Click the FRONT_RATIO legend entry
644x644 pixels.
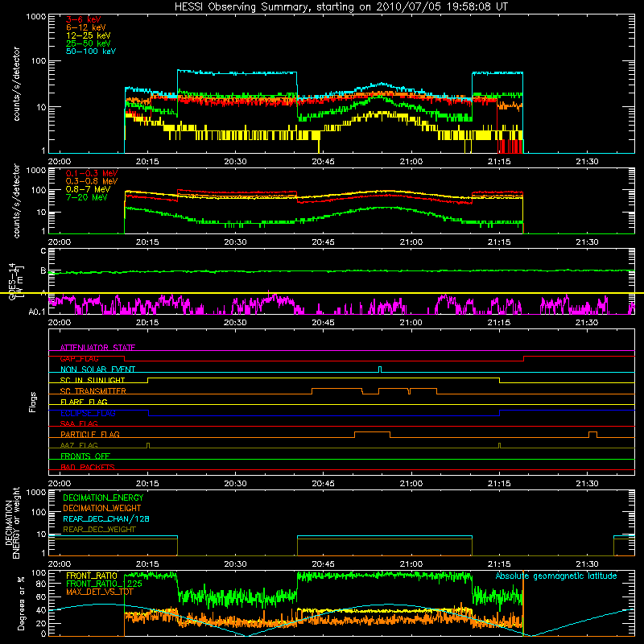click(x=92, y=576)
